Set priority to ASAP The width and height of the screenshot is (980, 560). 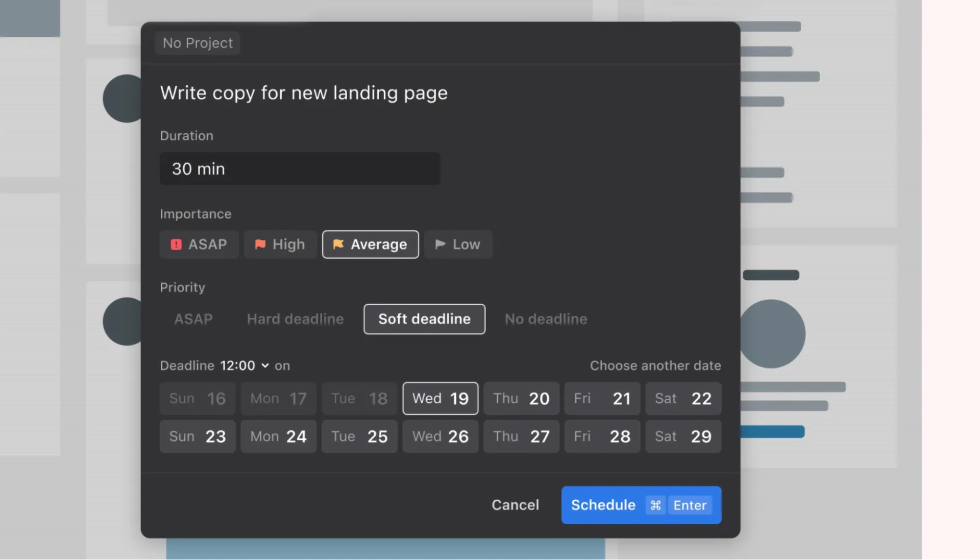tap(193, 319)
